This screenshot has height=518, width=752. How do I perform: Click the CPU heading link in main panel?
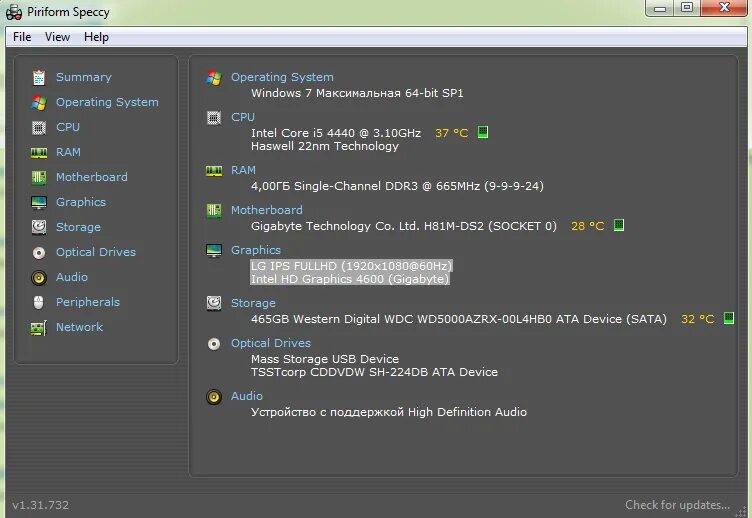tap(243, 117)
